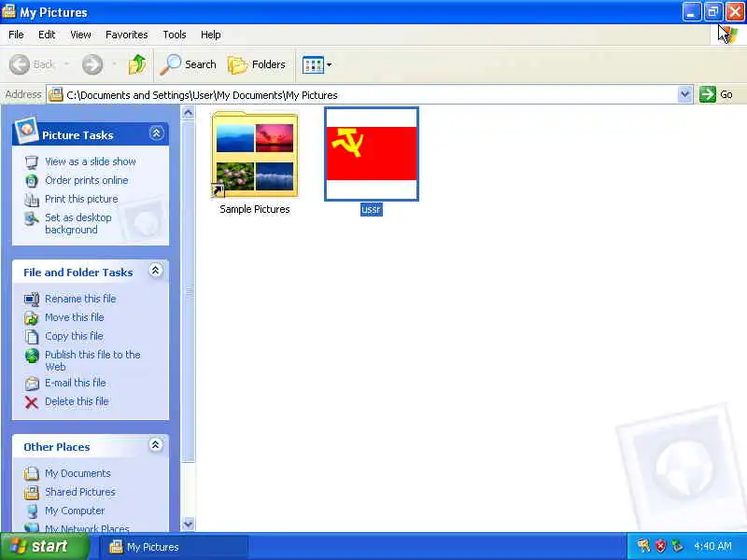
Task: Click Print this picture
Action: click(x=81, y=199)
